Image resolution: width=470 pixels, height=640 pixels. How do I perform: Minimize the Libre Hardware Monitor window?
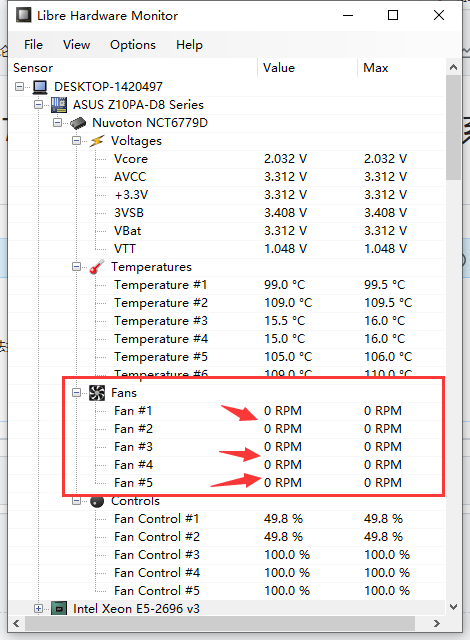click(x=348, y=16)
